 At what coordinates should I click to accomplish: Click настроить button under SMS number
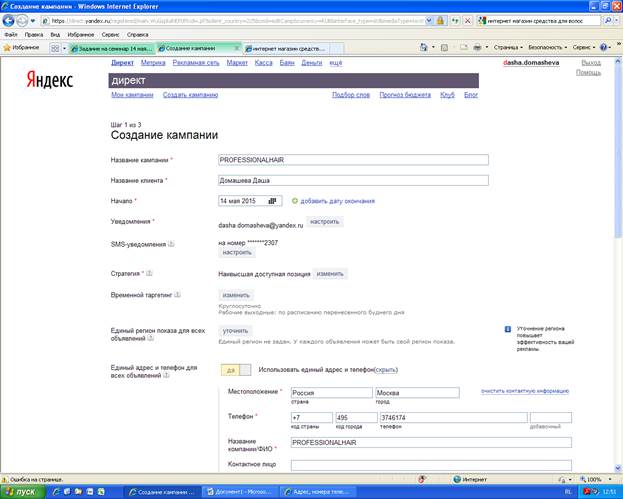(x=237, y=252)
